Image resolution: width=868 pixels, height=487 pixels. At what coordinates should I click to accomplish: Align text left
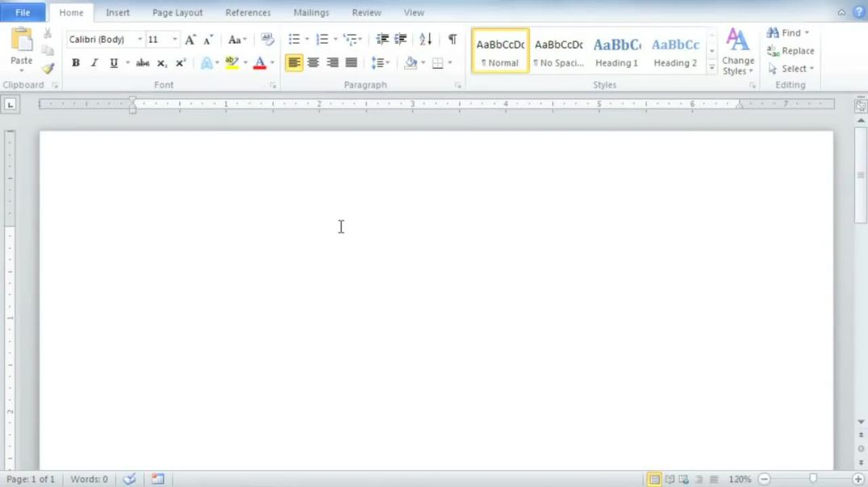point(294,63)
